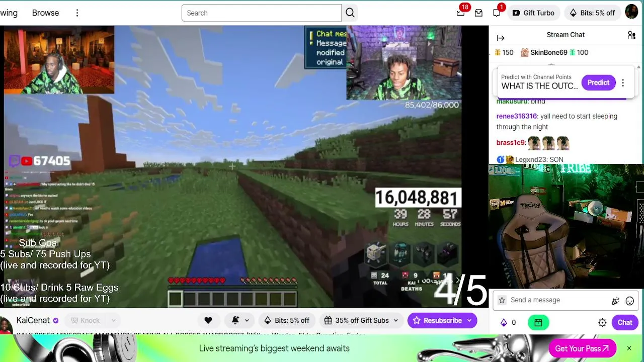Click the verified badge next to KaiCenat
This screenshot has height=362, width=644.
(x=56, y=320)
